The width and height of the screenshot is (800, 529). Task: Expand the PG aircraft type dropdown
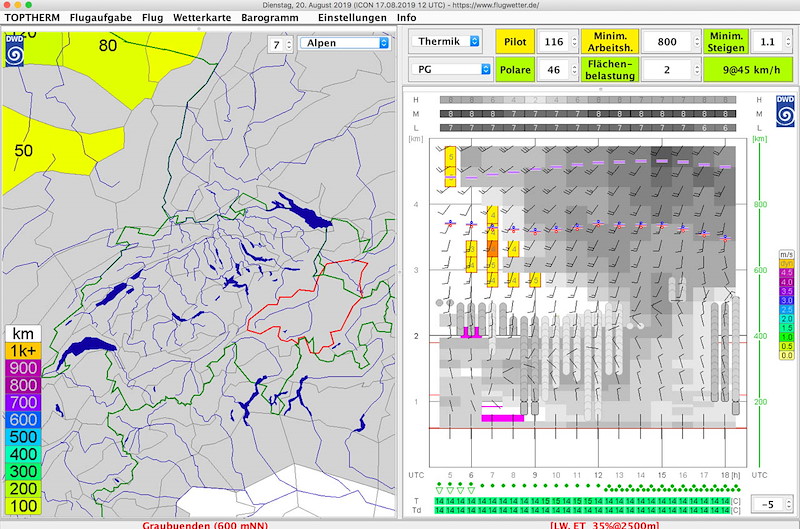452,69
